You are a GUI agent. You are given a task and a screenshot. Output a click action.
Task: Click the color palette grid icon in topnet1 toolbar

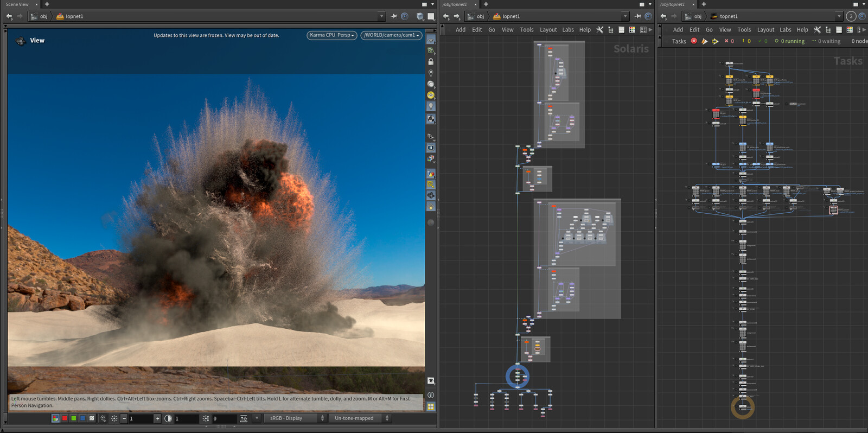click(x=850, y=30)
